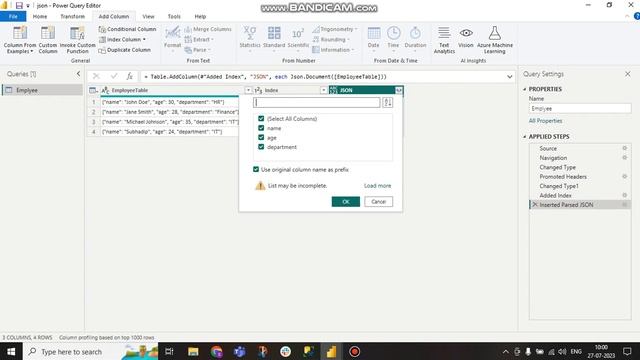Click Cancel in expand columns popup

[x=378, y=202]
